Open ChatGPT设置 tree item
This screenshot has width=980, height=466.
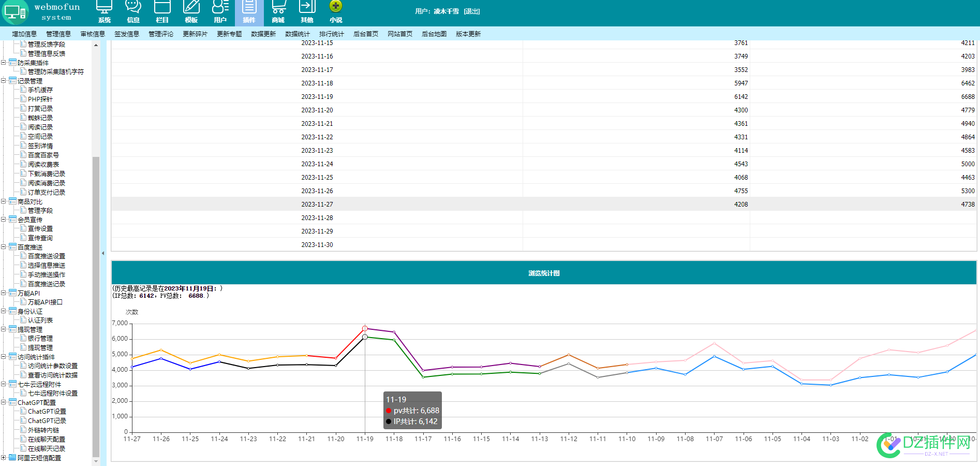[x=47, y=411]
